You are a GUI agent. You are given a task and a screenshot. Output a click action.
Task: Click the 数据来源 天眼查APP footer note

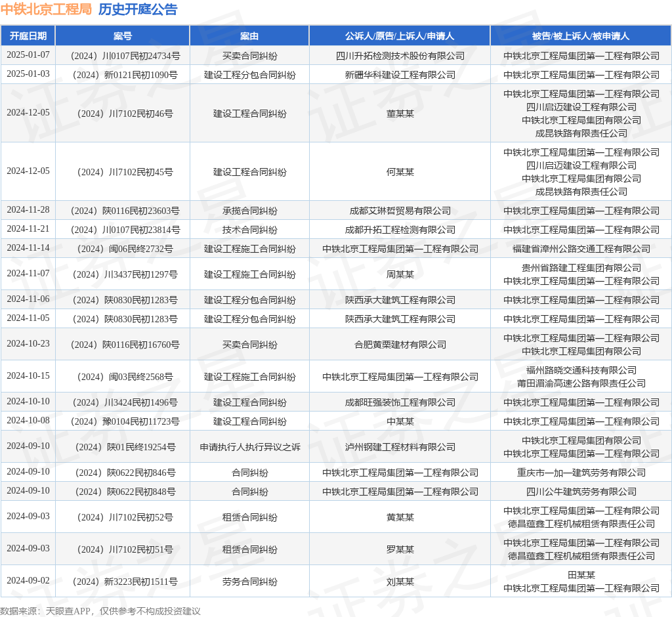pos(100,611)
